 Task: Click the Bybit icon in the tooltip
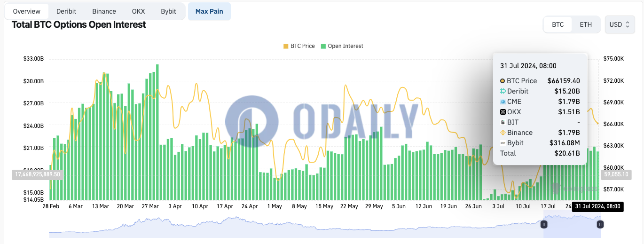[x=503, y=143]
